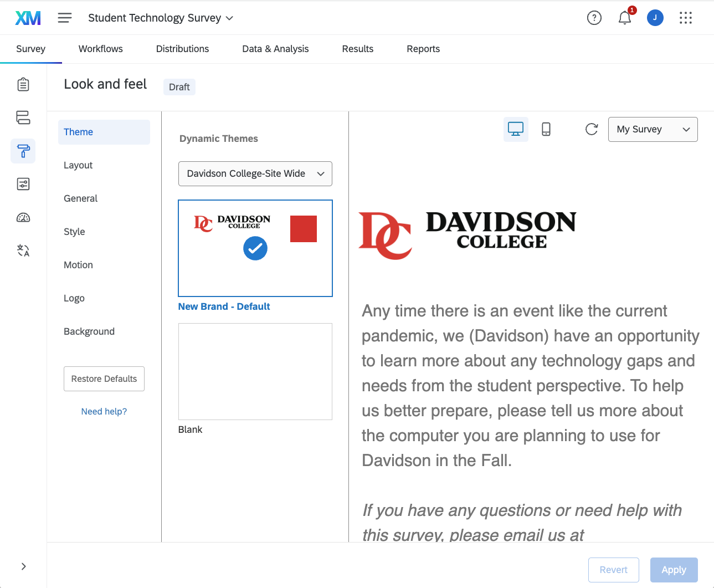
Task: Click the Apply button
Action: (674, 570)
